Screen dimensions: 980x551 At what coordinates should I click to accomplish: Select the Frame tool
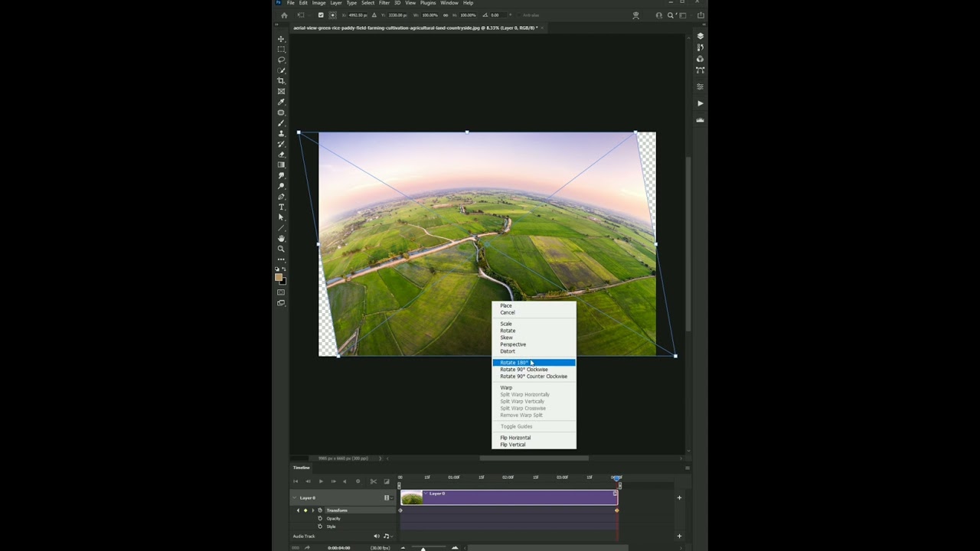(x=281, y=91)
